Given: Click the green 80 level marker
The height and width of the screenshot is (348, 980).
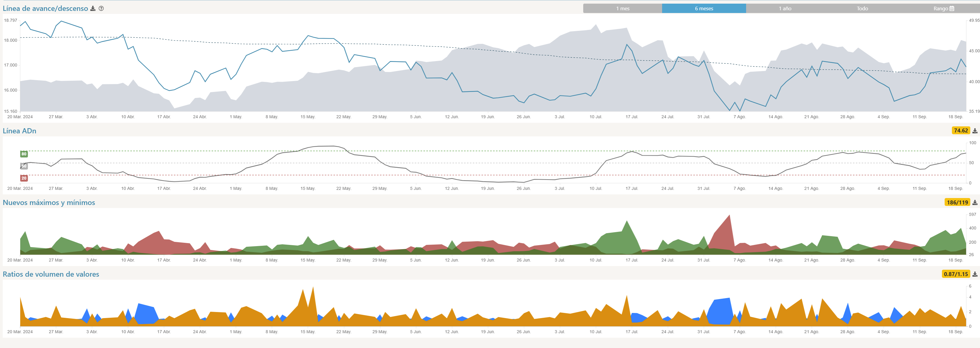Looking at the screenshot, I should (24, 154).
